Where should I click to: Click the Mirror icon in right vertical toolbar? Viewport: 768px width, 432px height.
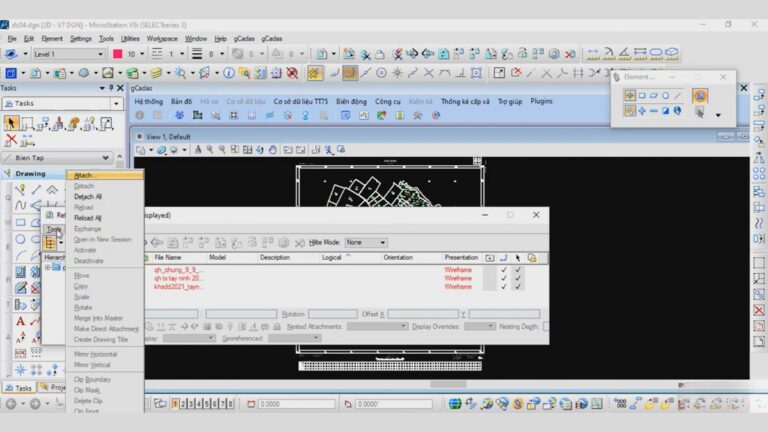click(x=759, y=158)
